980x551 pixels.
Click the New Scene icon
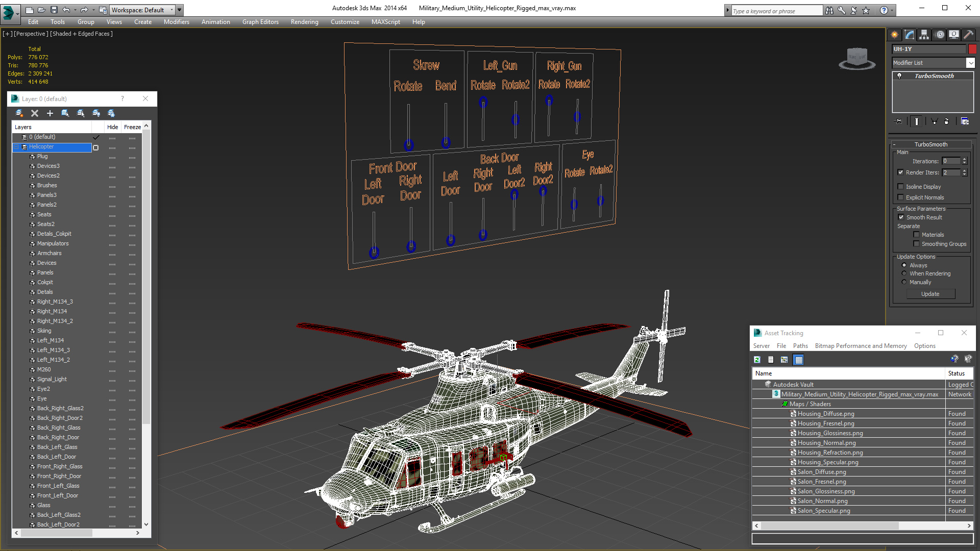(x=30, y=10)
